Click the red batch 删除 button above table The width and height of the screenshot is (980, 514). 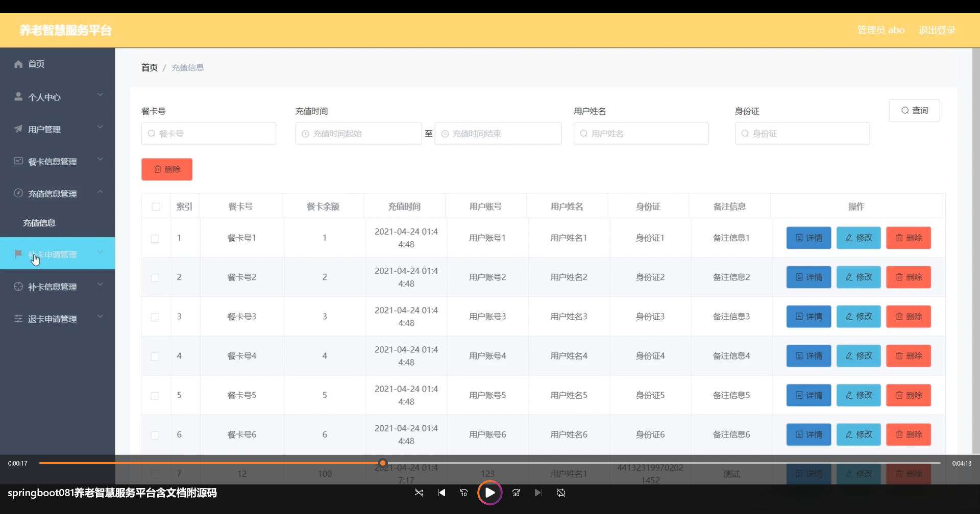(x=167, y=169)
